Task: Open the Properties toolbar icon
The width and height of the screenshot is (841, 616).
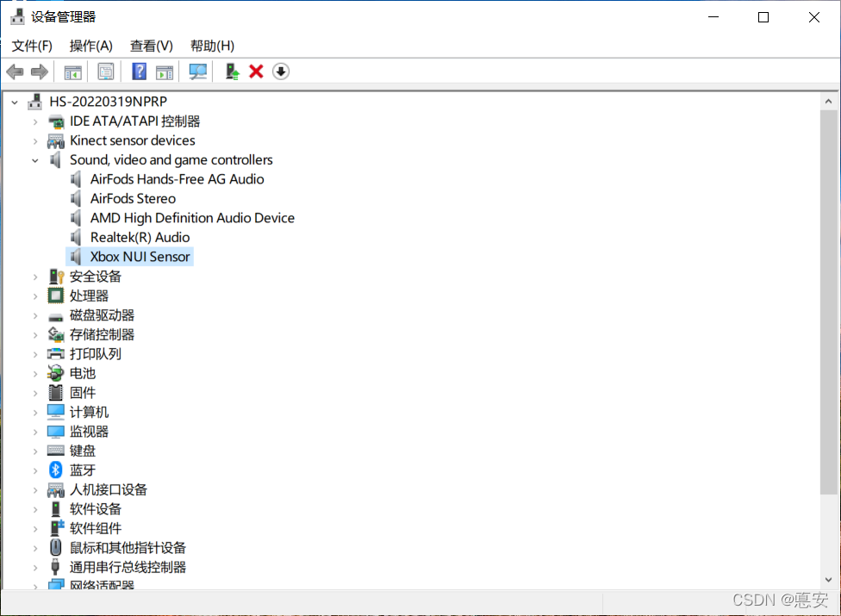Action: pos(106,72)
